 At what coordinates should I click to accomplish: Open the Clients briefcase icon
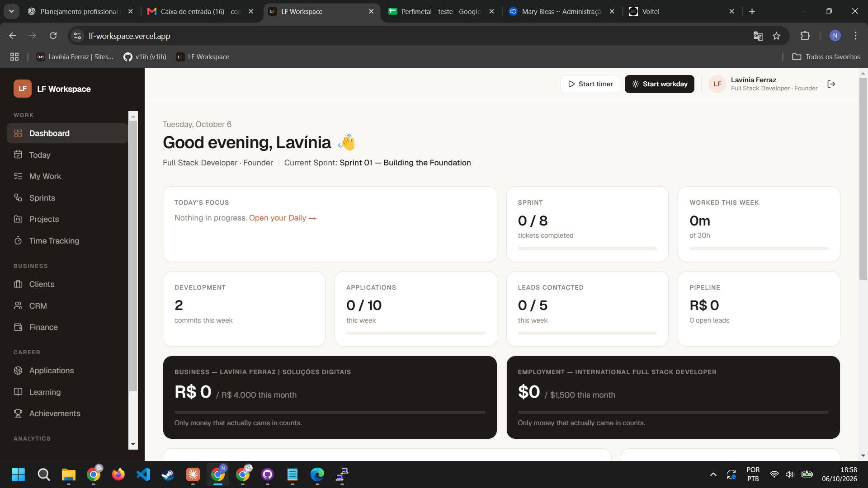18,284
